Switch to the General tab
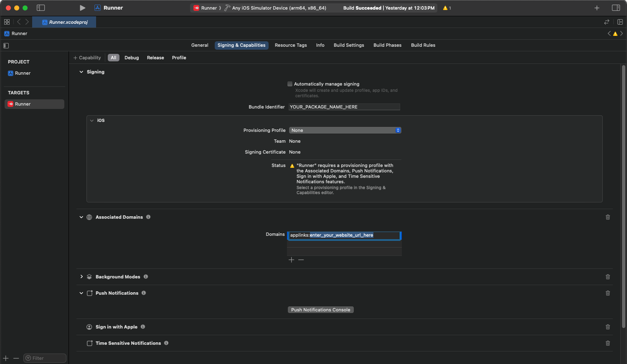This screenshot has width=627, height=364. 200,45
